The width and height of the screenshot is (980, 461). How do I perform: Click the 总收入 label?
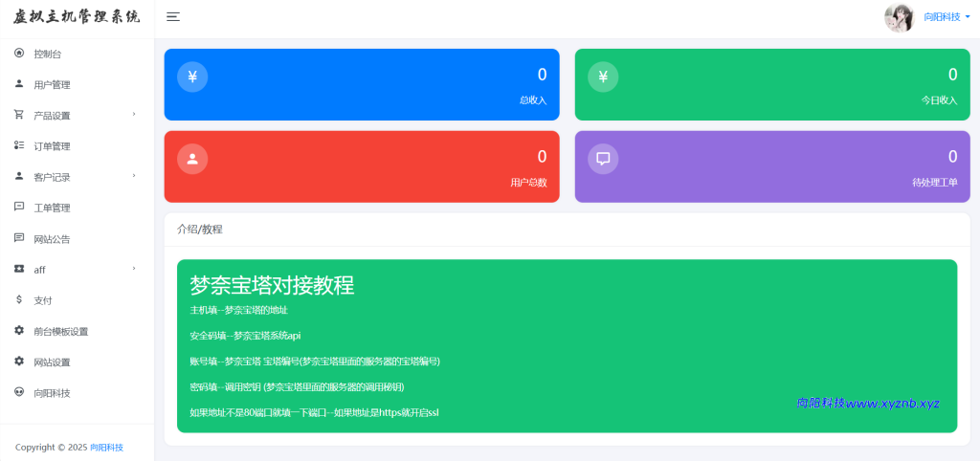[x=533, y=99]
